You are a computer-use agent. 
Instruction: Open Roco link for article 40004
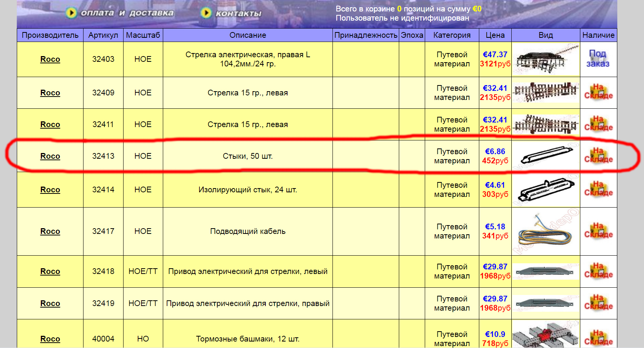[x=50, y=339]
